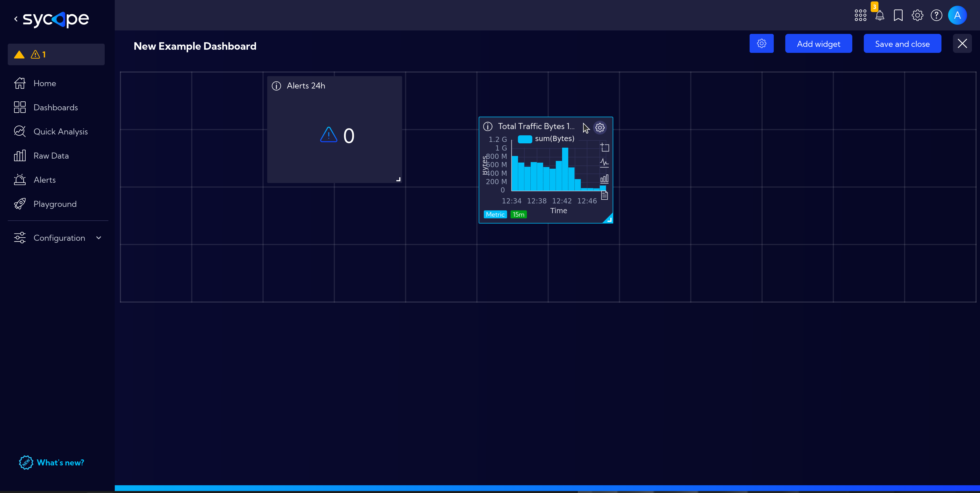The image size is (980, 493).
Task: Click the line chart icon on widget
Action: [x=603, y=163]
